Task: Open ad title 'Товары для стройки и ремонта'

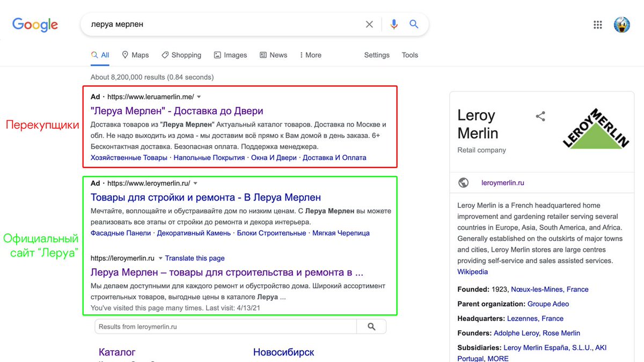Action: click(206, 197)
